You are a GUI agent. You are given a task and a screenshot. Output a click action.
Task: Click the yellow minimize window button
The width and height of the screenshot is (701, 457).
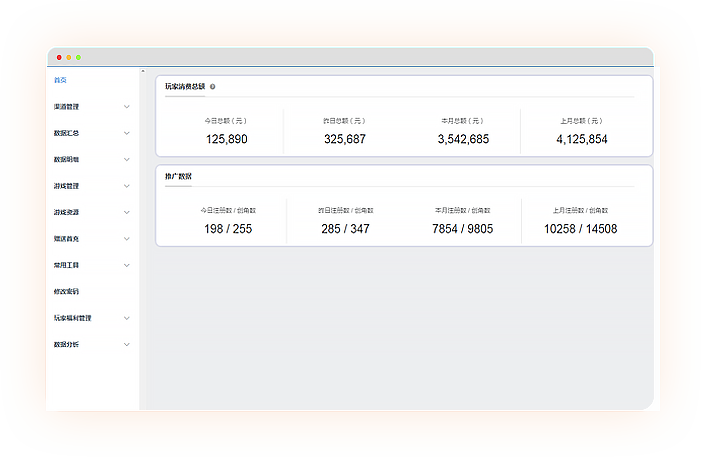coord(69,57)
